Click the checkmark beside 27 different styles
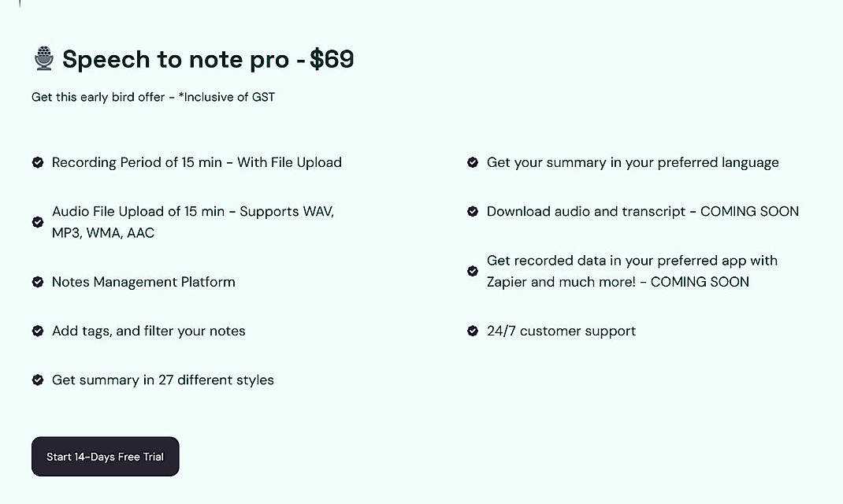 point(37,380)
